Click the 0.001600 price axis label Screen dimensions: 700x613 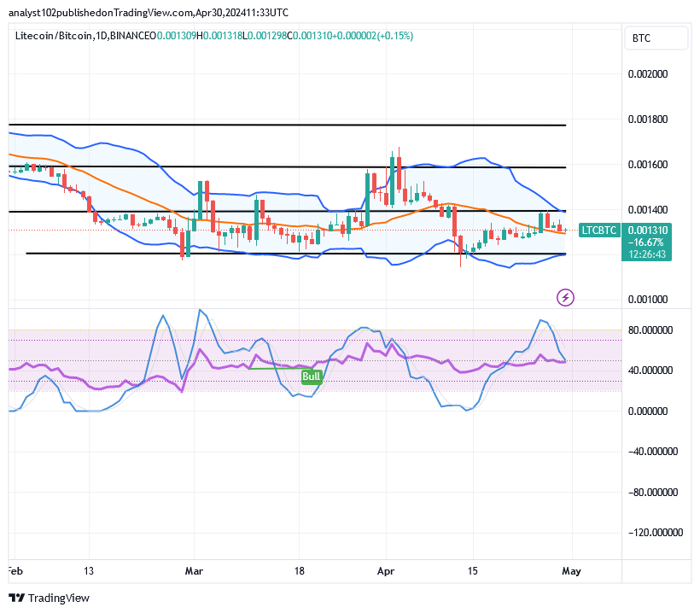648,164
